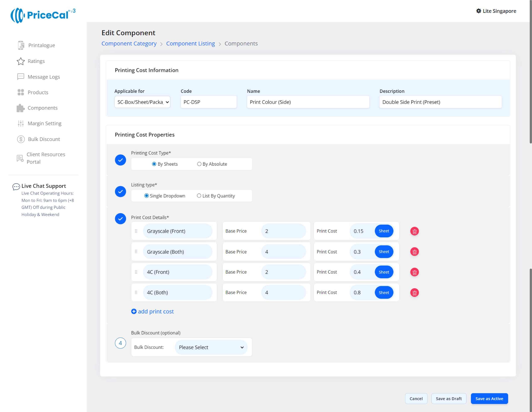532x412 pixels.
Task: Expand the Bulk Discount Please Select dropdown
Action: pyautogui.click(x=211, y=347)
